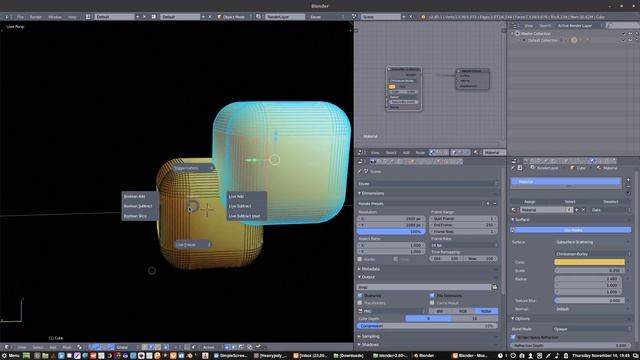Viewport: 640px width, 360px height.
Task: Click the Cube breadcrumb icon in properties
Action: [x=572, y=168]
